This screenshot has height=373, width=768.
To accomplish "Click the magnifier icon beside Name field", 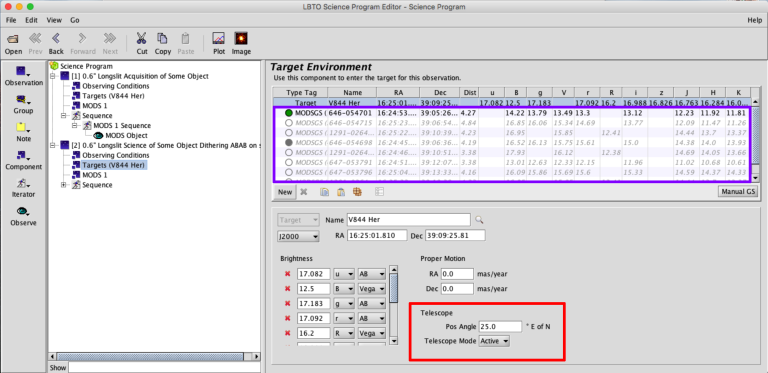I will tap(479, 220).
